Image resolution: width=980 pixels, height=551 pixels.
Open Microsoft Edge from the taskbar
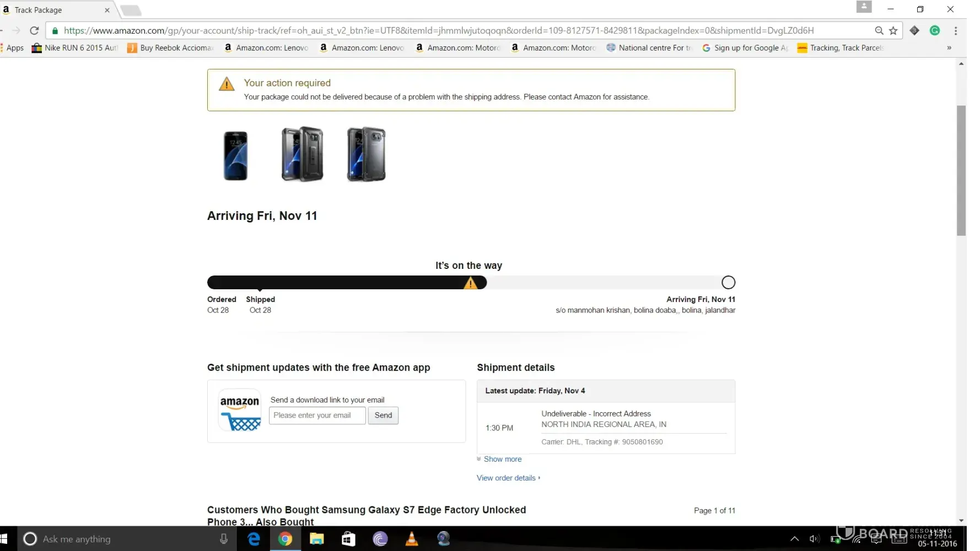254,539
